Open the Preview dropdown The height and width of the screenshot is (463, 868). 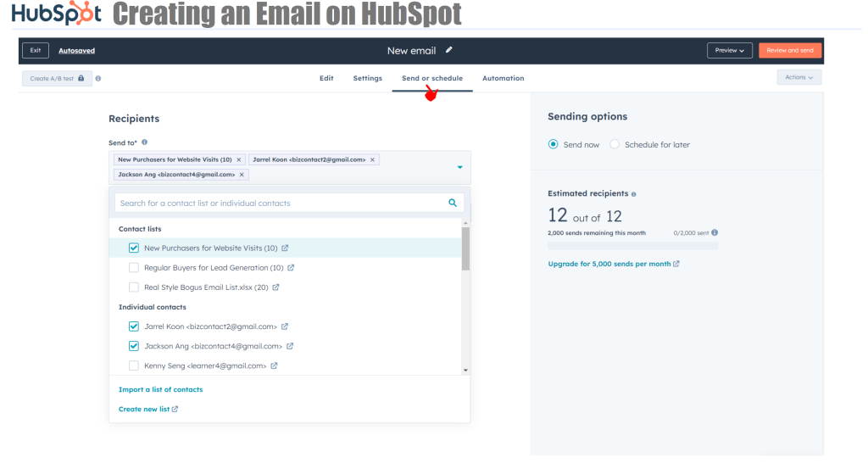729,51
